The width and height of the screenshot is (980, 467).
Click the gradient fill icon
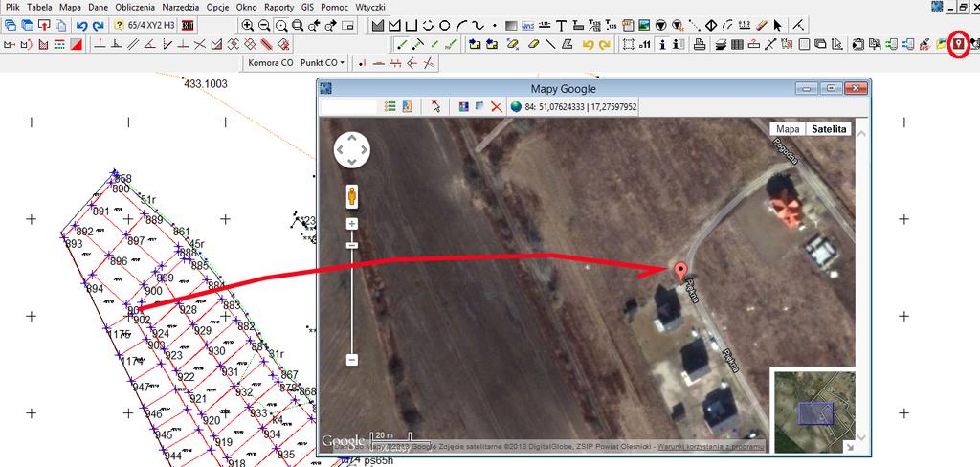coord(511,26)
